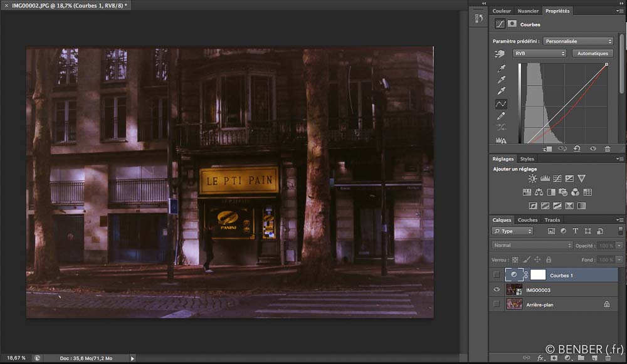Click the Levels adjustment icon in Réglages
Image resolution: width=627 pixels, height=364 pixels.
click(x=545, y=179)
